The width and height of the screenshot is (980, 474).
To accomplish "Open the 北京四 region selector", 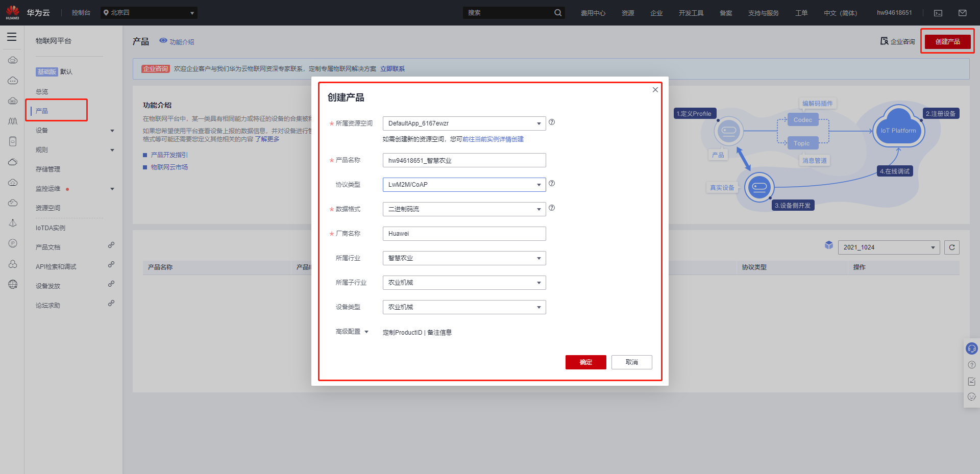I will (x=149, y=13).
